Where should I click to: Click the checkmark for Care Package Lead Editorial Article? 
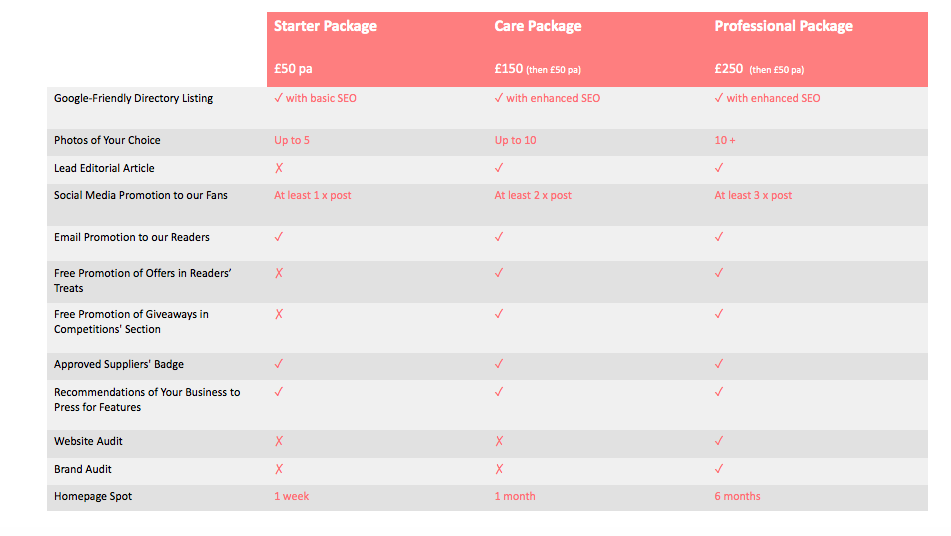[x=499, y=167]
